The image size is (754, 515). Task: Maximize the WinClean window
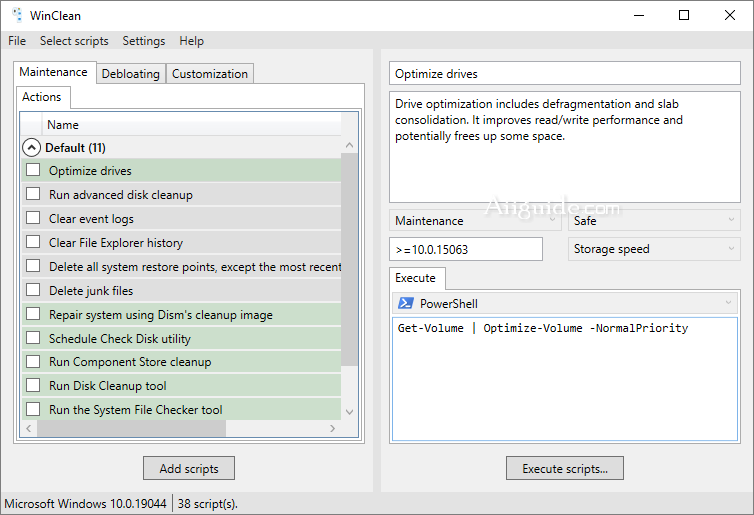pos(684,15)
